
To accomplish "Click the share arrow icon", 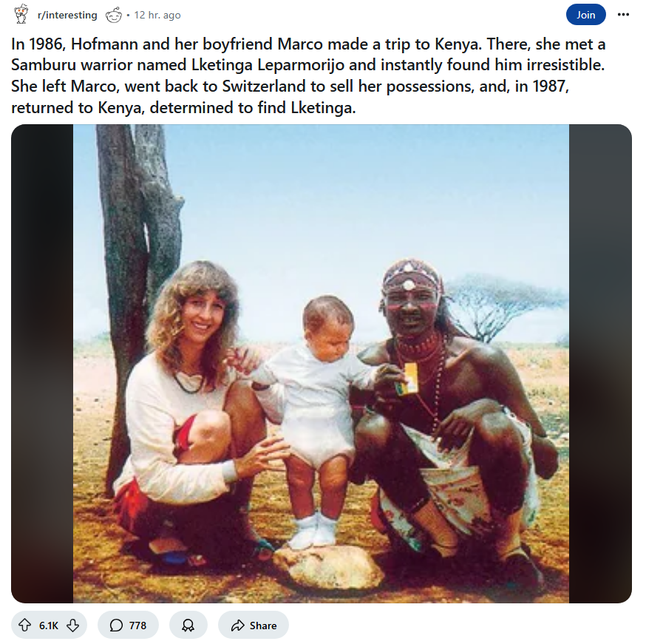I will pos(237,626).
